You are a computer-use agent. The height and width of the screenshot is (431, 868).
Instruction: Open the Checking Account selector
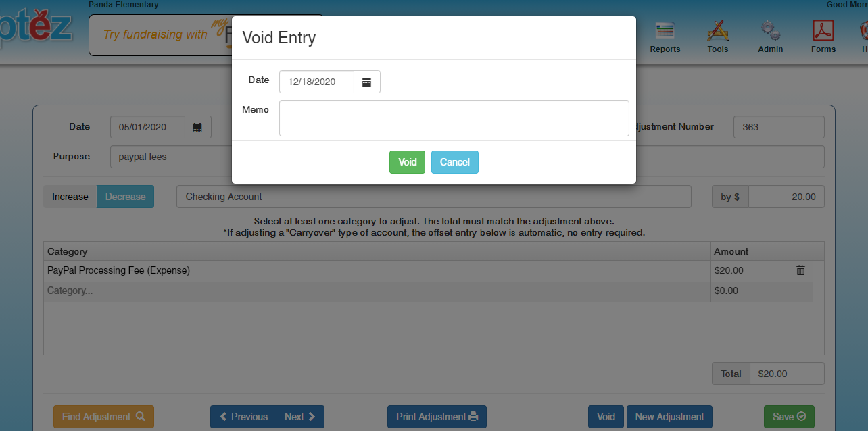(433, 197)
